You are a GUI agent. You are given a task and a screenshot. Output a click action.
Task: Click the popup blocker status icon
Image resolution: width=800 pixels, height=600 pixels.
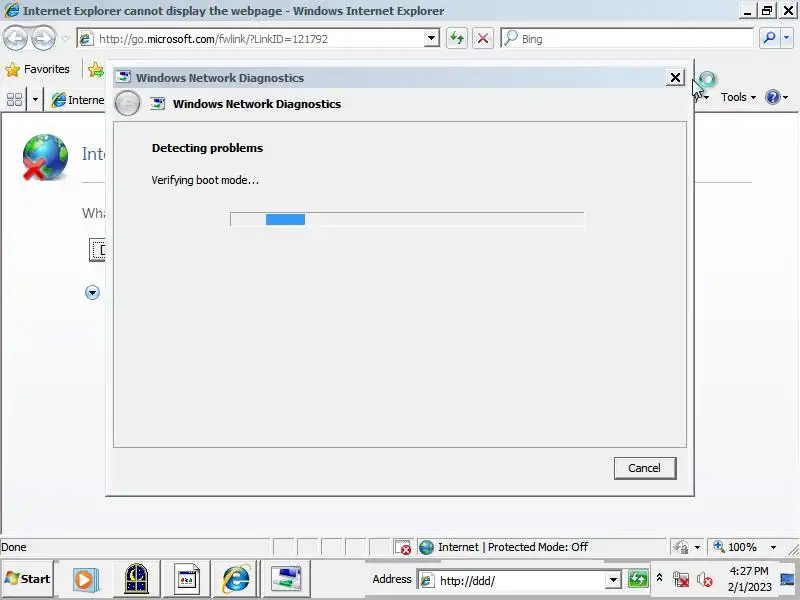[x=403, y=547]
